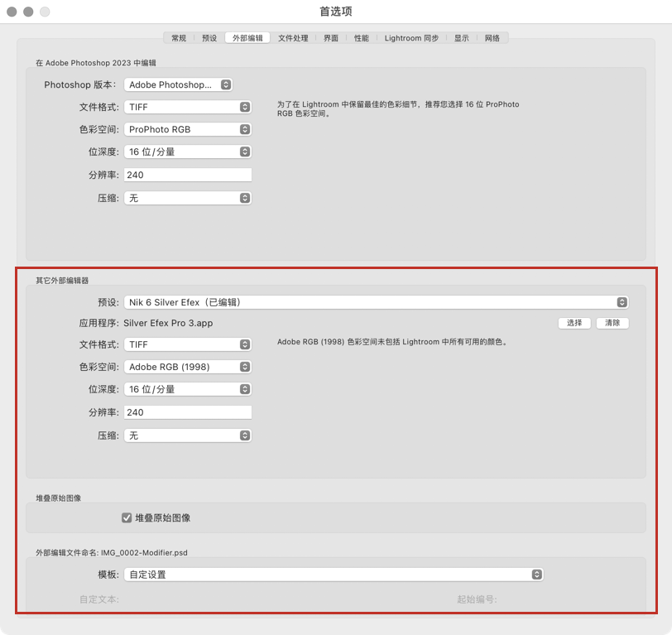Image resolution: width=672 pixels, height=635 pixels.
Task: Open Photoshop section 位深度 dropdown
Action: [x=188, y=152]
